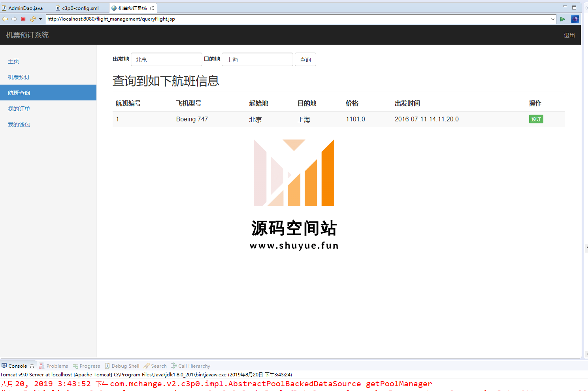Close the 机票预订系统 editor tab

point(152,8)
